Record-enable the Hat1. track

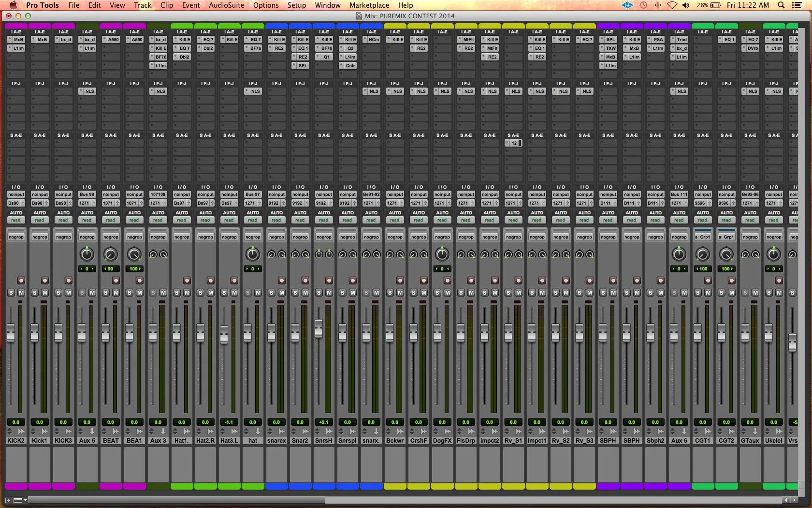coord(187,281)
